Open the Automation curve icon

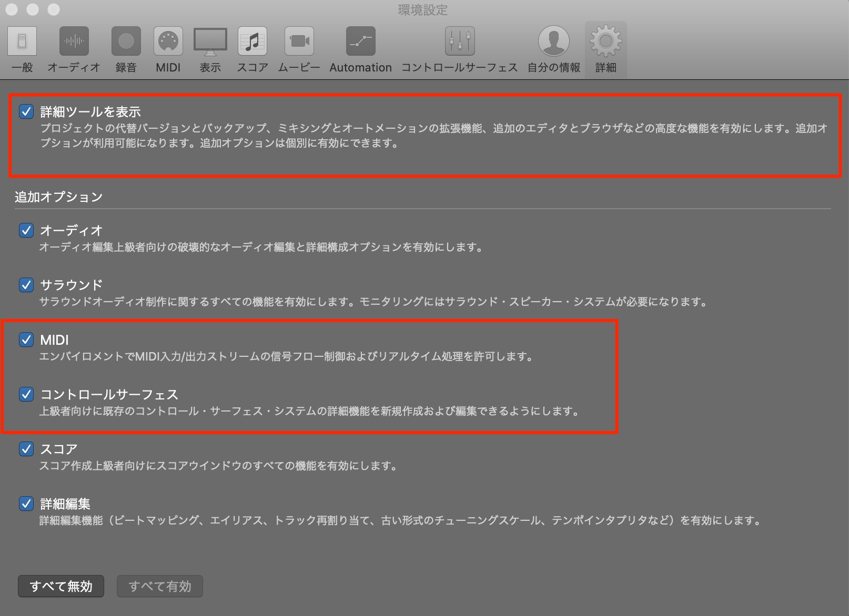(361, 41)
